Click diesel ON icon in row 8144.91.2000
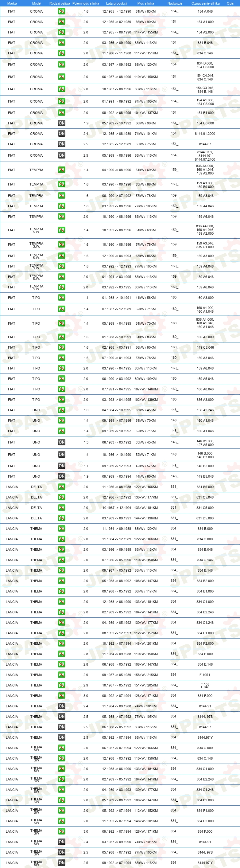The height and width of the screenshot is (868, 240). (x=62, y=134)
